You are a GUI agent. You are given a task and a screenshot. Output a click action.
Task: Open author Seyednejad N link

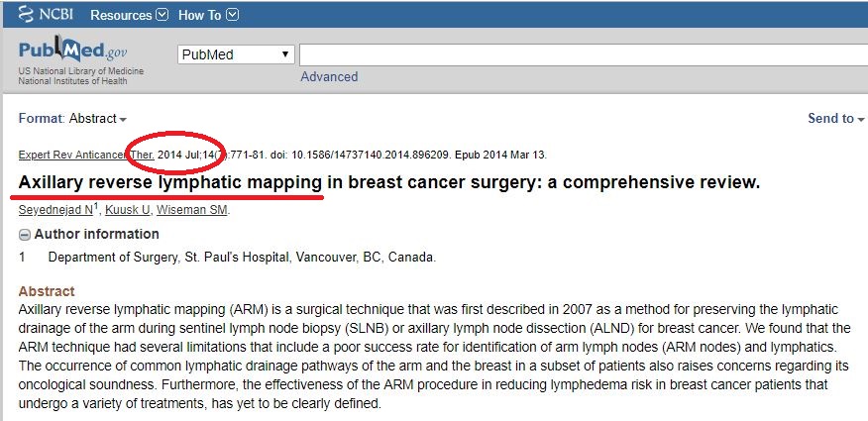pos(55,210)
